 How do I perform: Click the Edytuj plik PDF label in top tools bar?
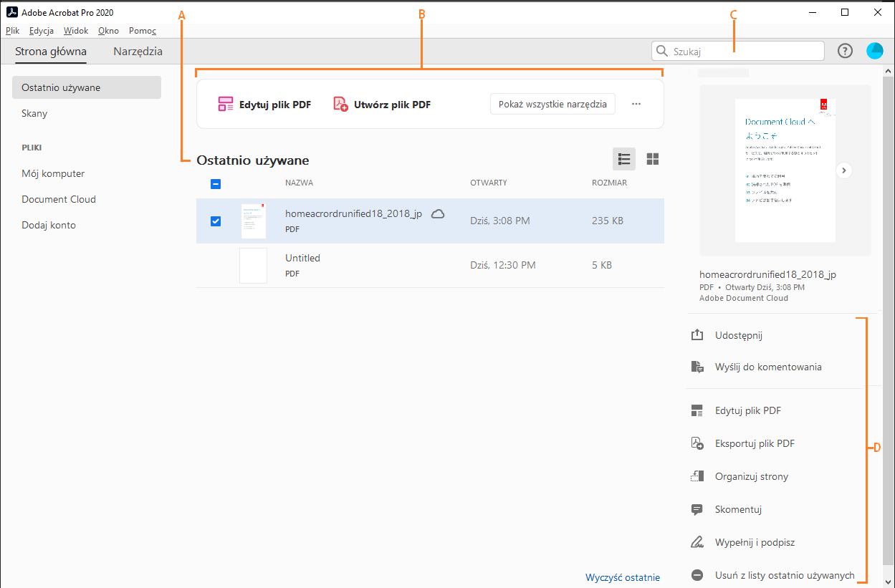pos(275,105)
